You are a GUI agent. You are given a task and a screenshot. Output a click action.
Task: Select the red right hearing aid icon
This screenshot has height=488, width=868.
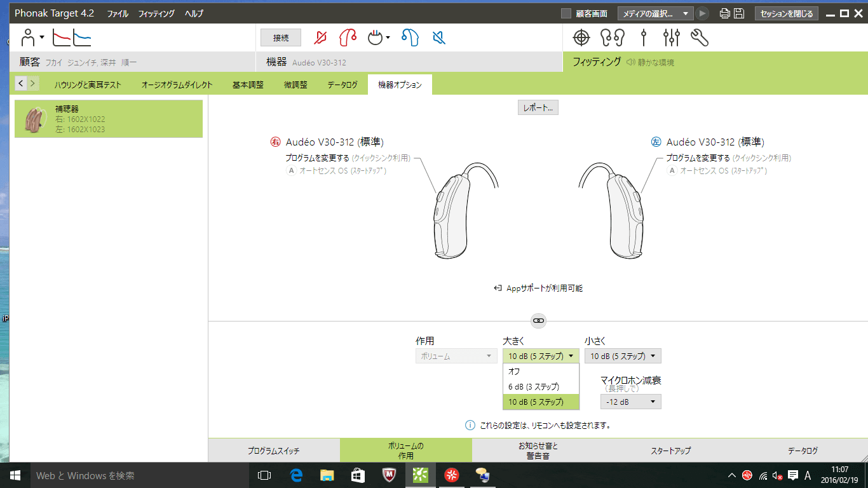pyautogui.click(x=348, y=38)
